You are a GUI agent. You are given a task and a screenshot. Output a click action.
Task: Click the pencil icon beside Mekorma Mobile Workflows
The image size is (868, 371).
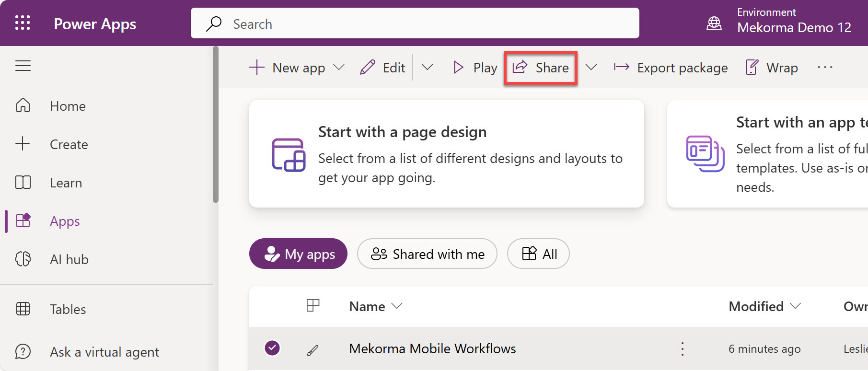click(x=312, y=350)
